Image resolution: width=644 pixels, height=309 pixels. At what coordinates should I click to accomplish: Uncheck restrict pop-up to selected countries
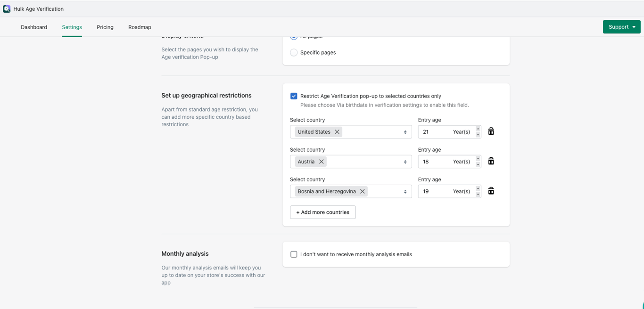[294, 96]
